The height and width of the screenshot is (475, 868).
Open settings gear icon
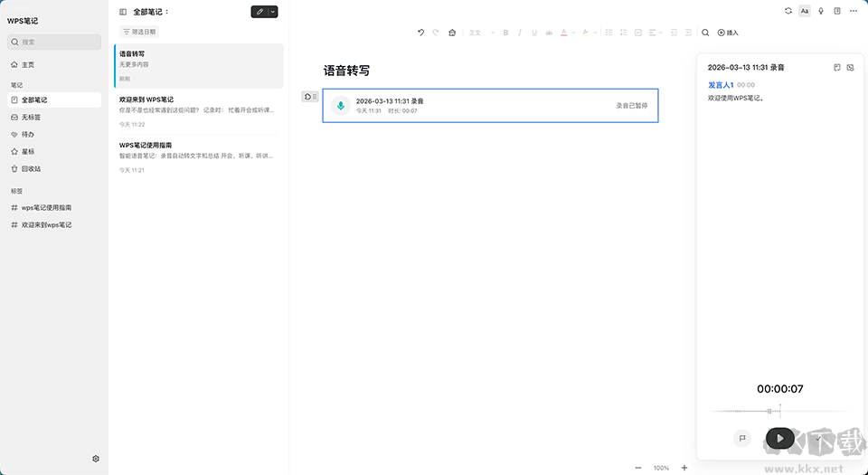96,459
